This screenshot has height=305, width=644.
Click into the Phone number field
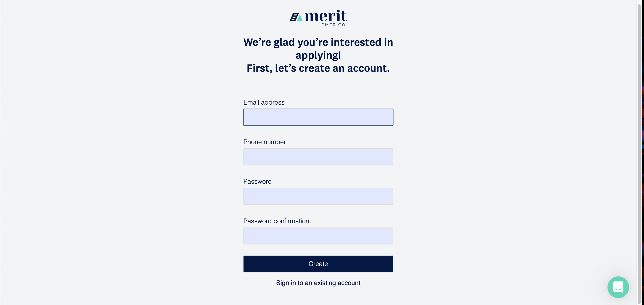pyautogui.click(x=318, y=157)
